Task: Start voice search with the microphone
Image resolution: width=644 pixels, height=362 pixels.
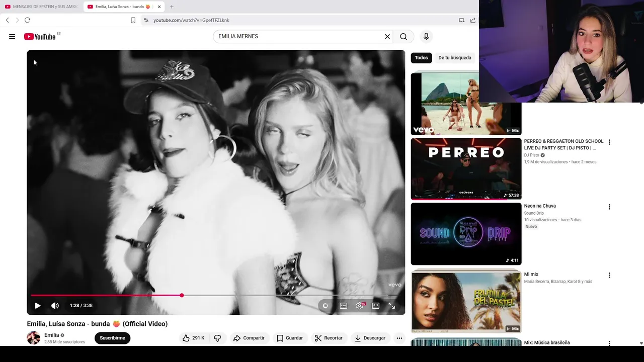Action: tap(426, 37)
